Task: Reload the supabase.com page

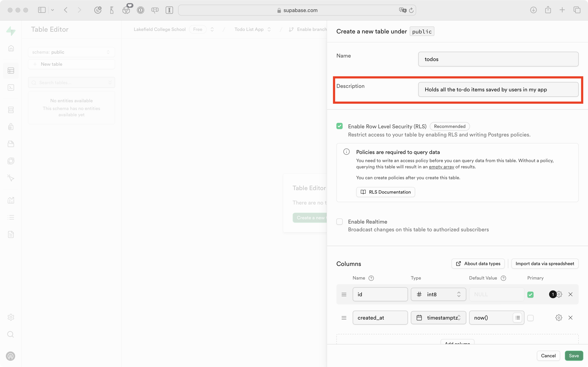Action: coord(411,10)
